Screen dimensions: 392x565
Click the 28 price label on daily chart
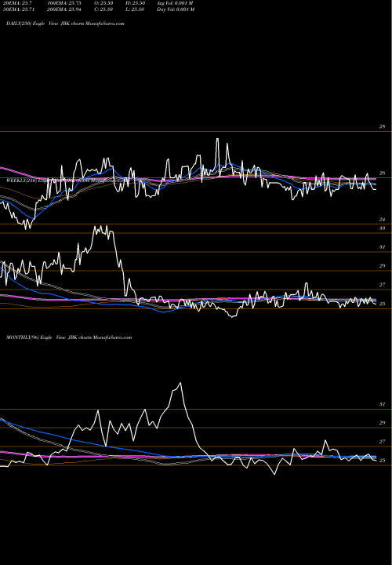coord(382,127)
